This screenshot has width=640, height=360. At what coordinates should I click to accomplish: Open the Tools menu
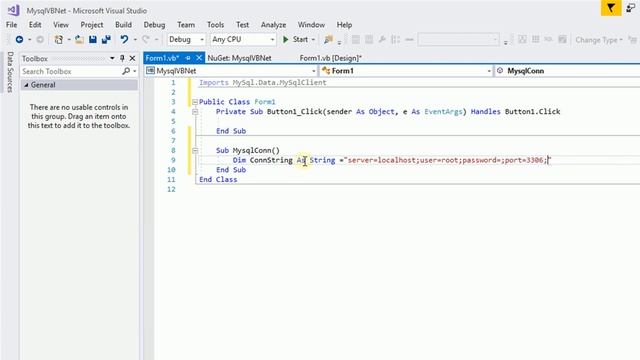216,25
